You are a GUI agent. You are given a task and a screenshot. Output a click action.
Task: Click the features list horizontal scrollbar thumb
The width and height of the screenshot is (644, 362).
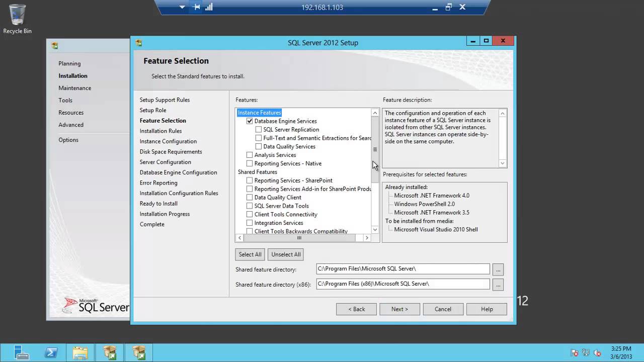(x=299, y=238)
